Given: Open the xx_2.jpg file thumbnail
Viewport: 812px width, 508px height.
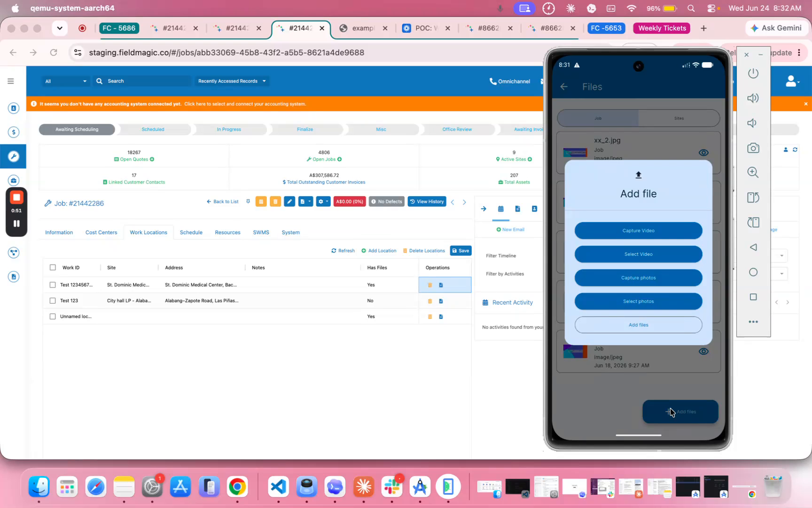Looking at the screenshot, I should (x=575, y=152).
